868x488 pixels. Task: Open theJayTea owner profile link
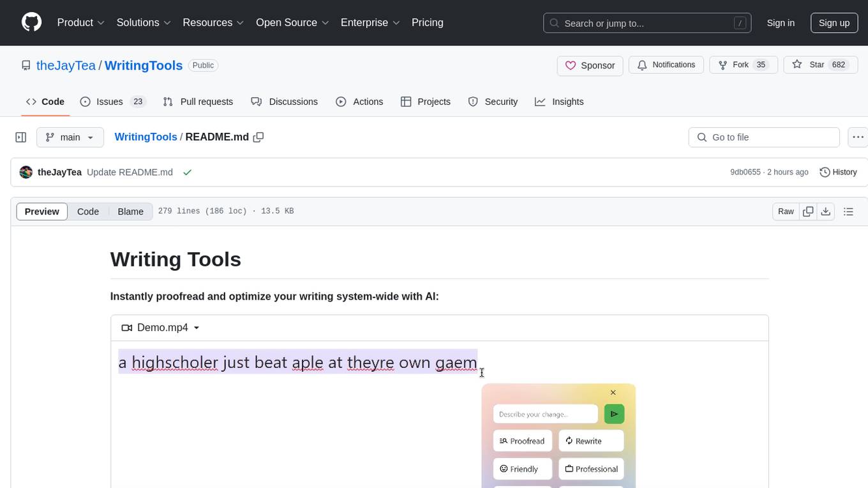(x=66, y=65)
